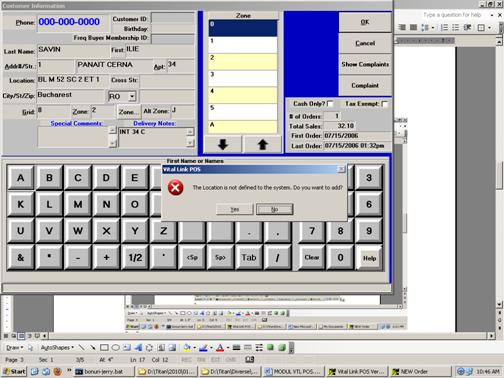This screenshot has height=378, width=504.
Task: Toggle OVR overtype mode in status bar
Action: pos(231,360)
